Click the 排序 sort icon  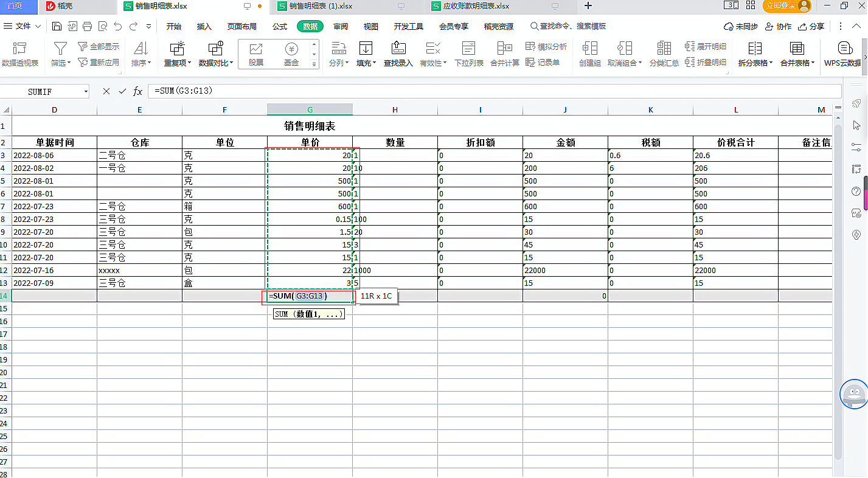pos(141,49)
